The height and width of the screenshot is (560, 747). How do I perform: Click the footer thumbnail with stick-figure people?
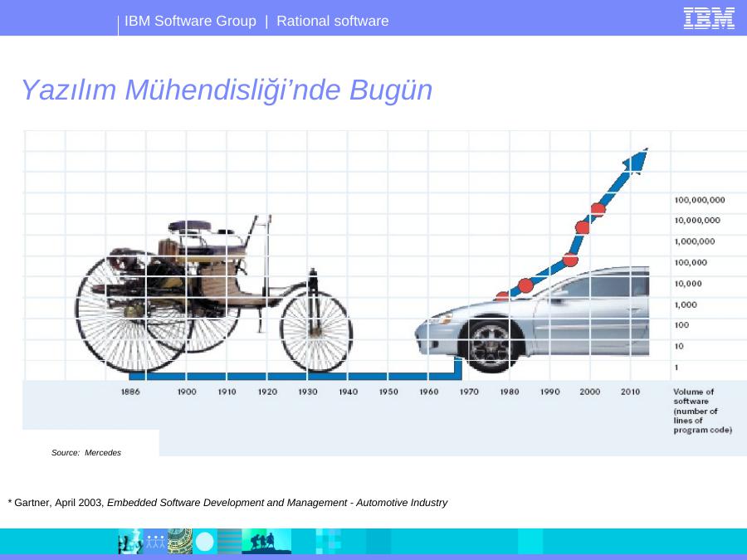(155, 541)
